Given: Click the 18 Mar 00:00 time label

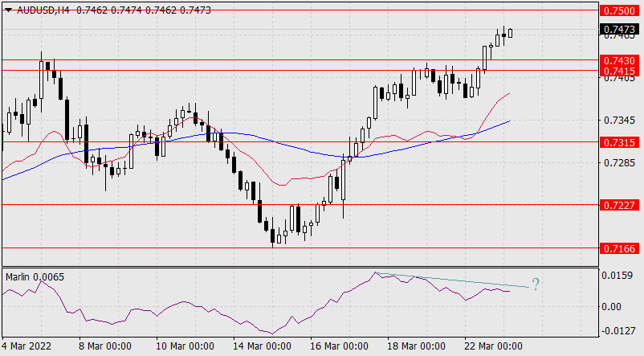Looking at the screenshot, I should pos(417,346).
